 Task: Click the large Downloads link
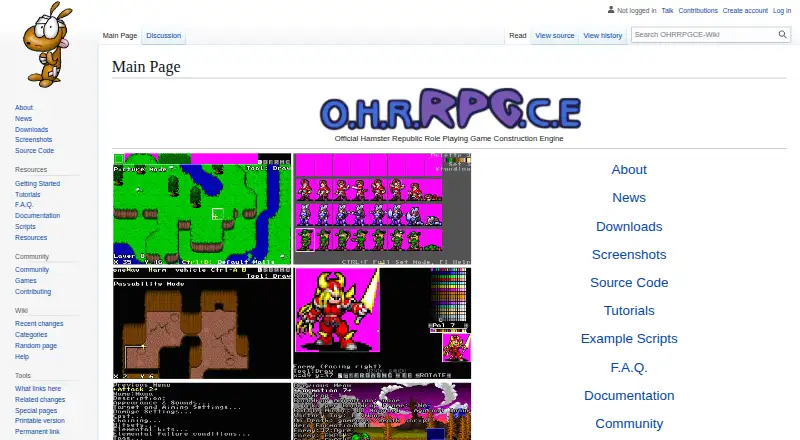tap(629, 227)
